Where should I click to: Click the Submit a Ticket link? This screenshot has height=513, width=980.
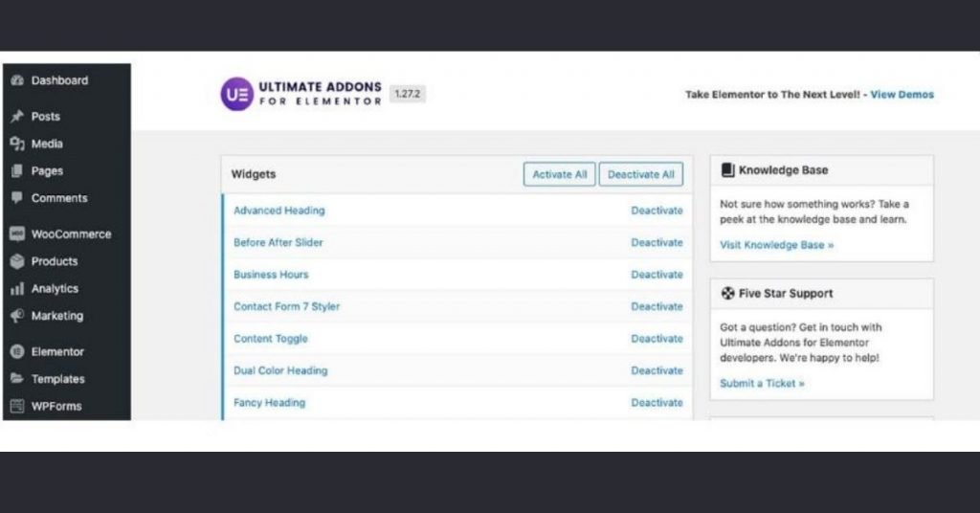(x=762, y=383)
